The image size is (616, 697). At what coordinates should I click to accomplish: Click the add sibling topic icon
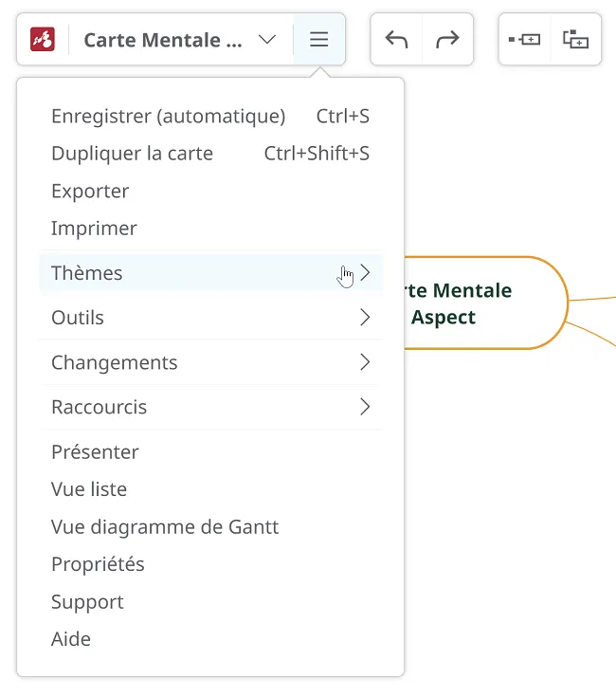coord(524,40)
